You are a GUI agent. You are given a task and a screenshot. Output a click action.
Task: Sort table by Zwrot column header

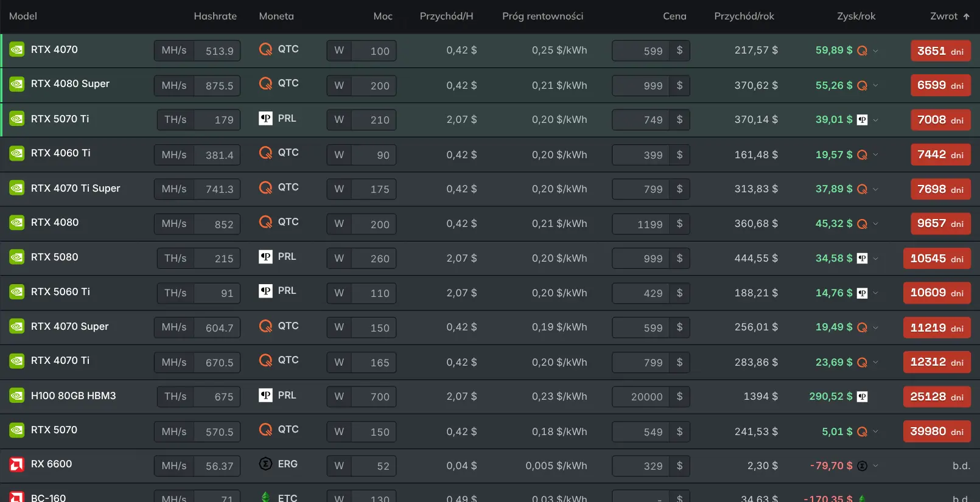(x=950, y=16)
